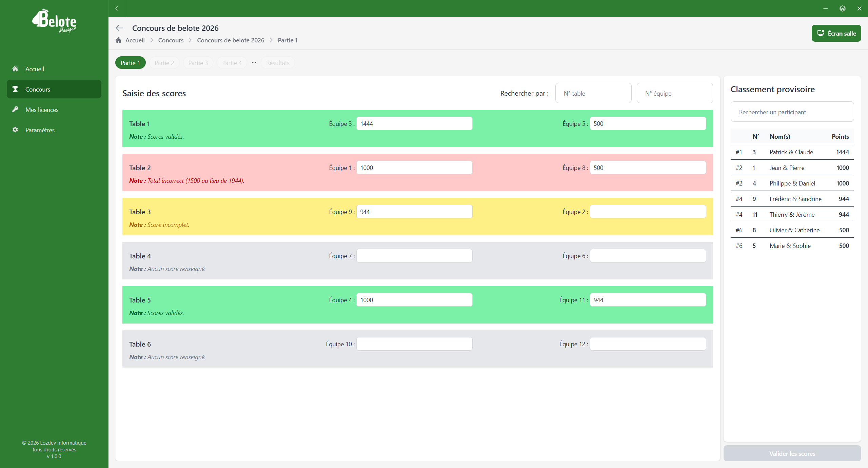
Task: Select Patrick & Claude ranking row
Action: [792, 152]
